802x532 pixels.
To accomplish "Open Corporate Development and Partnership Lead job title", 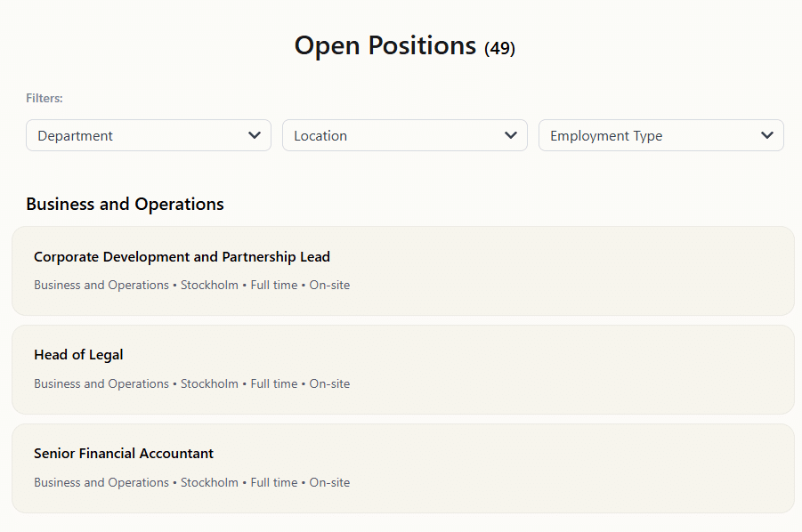I will pos(182,257).
